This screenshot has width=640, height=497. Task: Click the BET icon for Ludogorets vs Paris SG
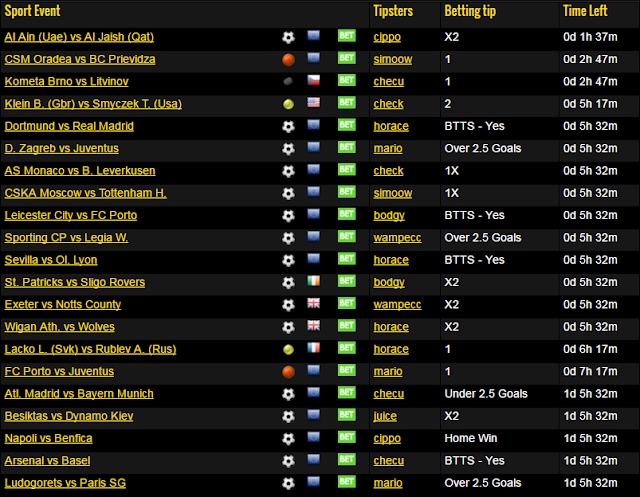coord(347,481)
